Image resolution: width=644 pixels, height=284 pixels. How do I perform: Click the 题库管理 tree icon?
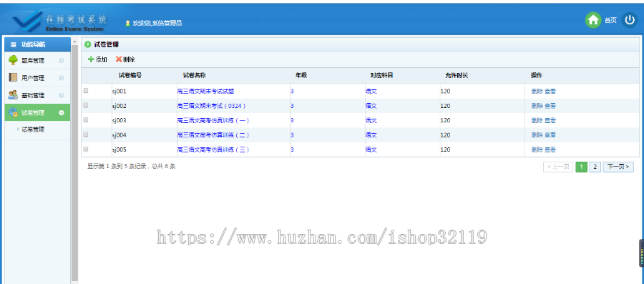point(13,60)
